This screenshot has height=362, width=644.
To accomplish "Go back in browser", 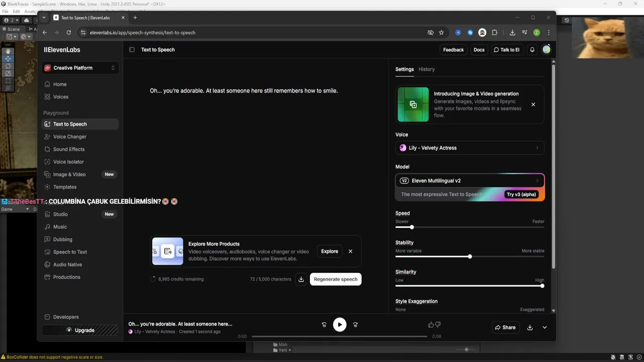I will 44,32.
